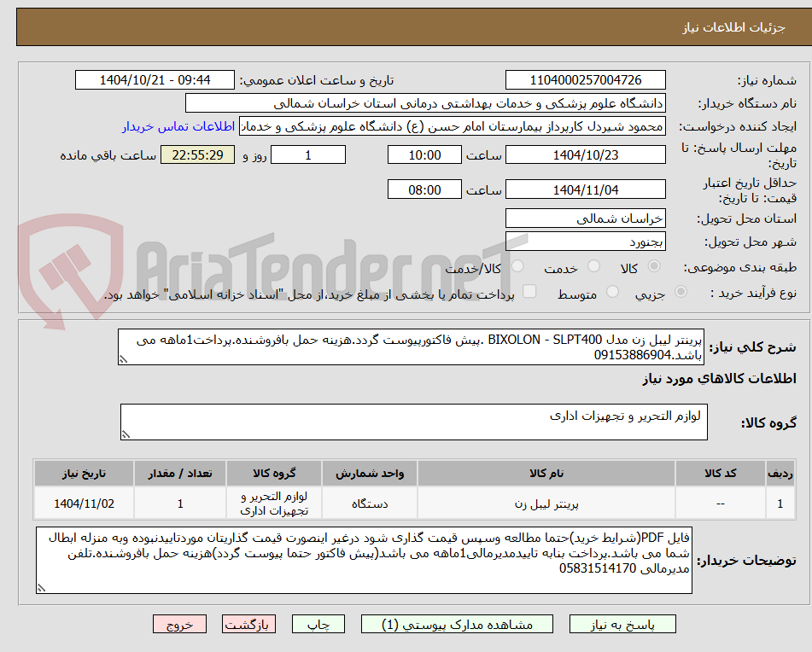
Task: Click the گروه کالا textarea
Action: [x=414, y=422]
